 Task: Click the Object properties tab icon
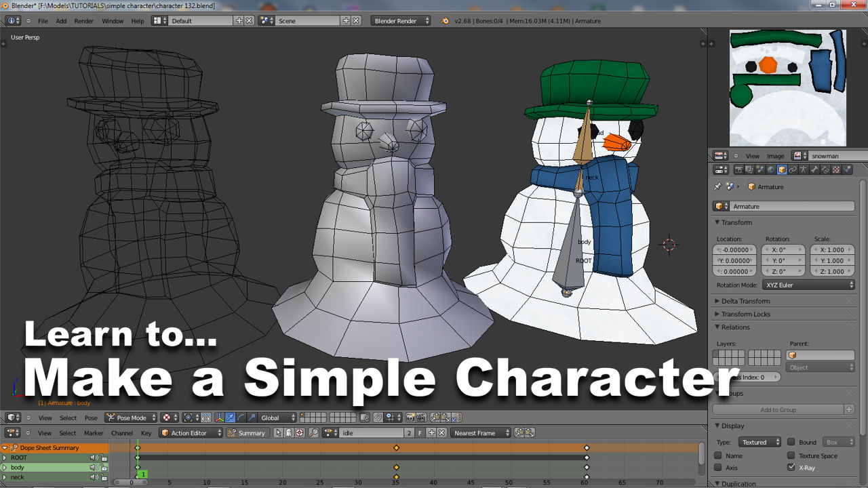point(781,169)
